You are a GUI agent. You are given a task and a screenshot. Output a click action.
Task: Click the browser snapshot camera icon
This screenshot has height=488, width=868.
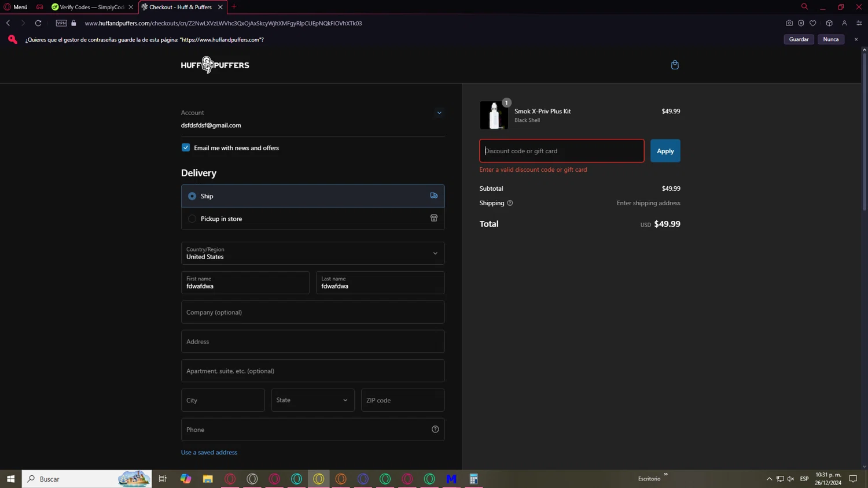(x=789, y=23)
